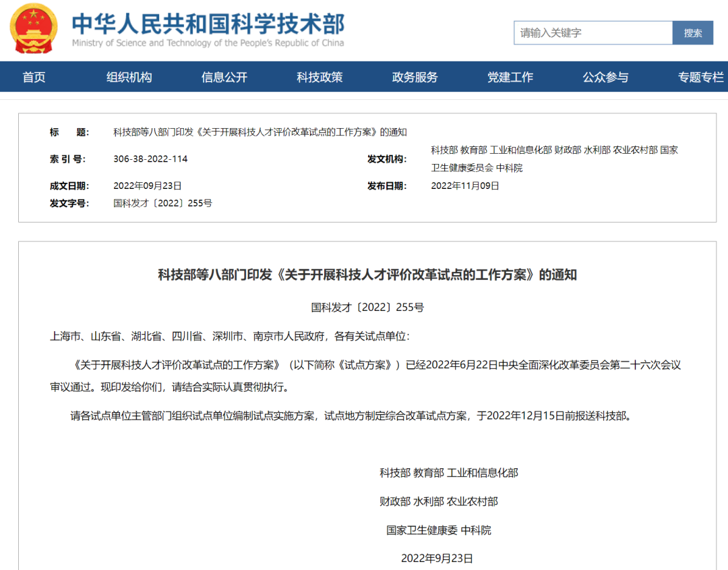Click the 发文字号 value in the info table
Image resolution: width=728 pixels, height=570 pixels.
pyautogui.click(x=162, y=203)
